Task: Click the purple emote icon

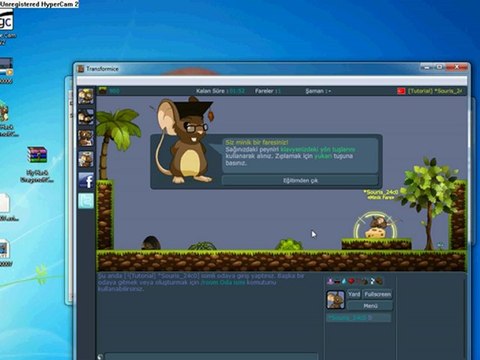Action: (330, 281)
